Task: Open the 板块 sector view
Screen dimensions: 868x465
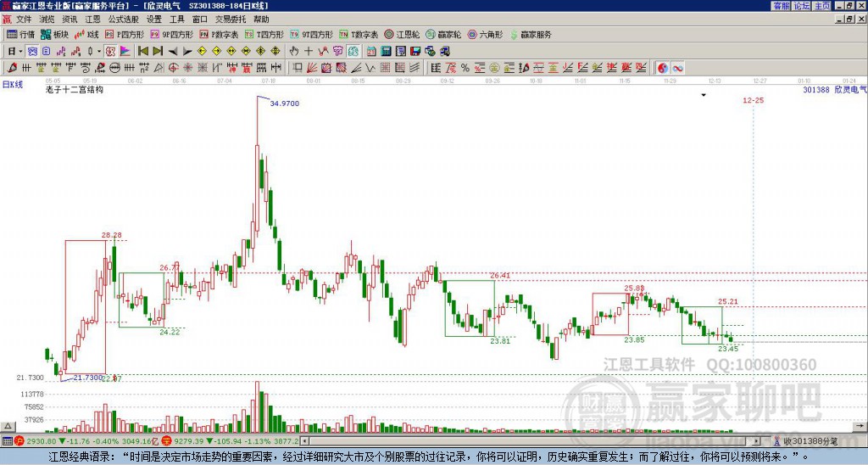Action: [x=54, y=34]
